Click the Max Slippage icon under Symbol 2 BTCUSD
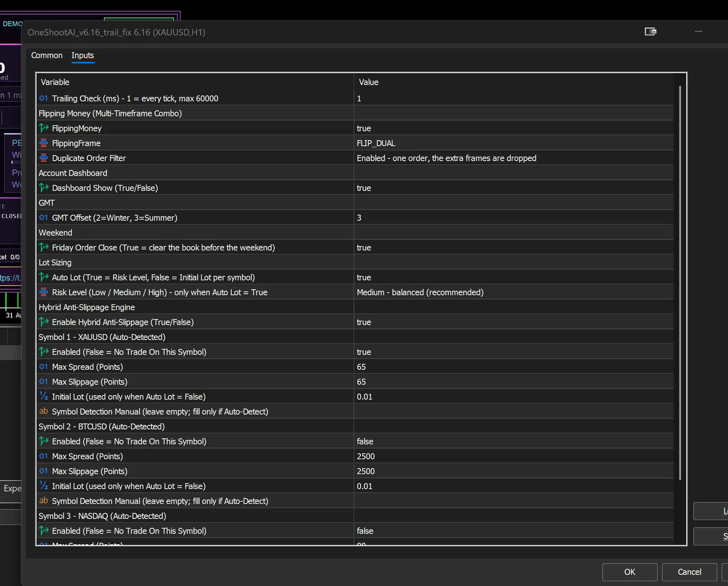Screen dimensions: 728x586 click(44, 471)
